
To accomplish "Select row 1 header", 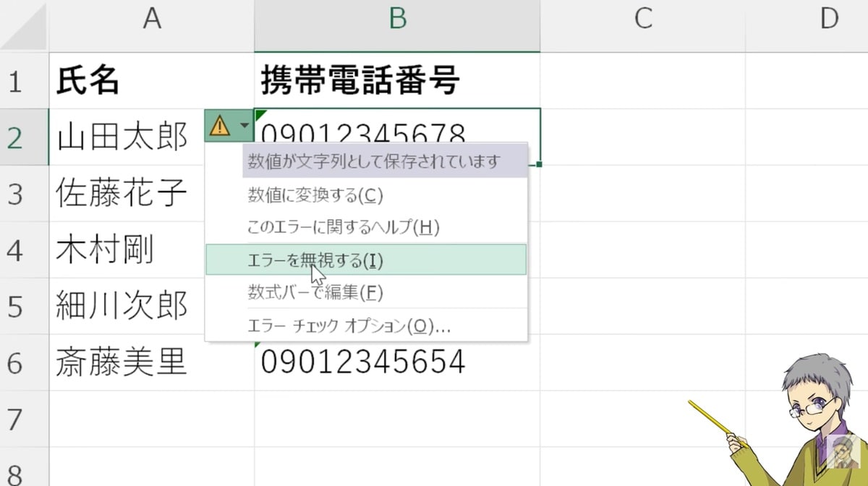I will pyautogui.click(x=25, y=80).
